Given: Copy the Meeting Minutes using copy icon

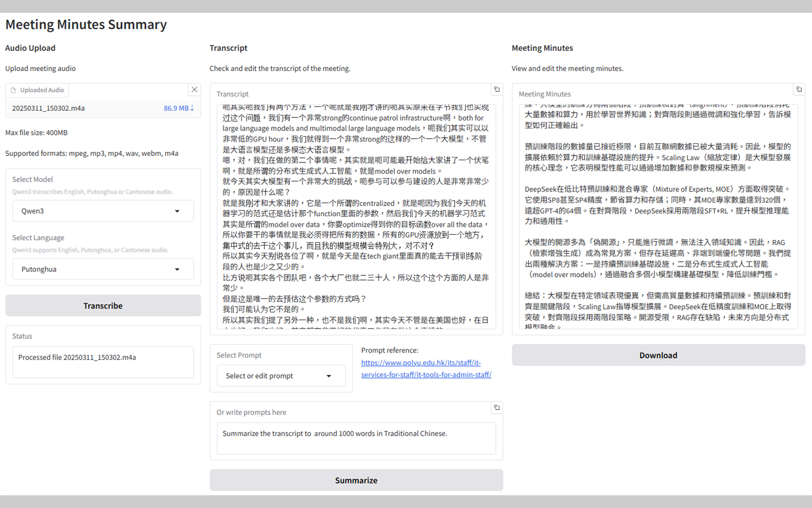Looking at the screenshot, I should 799,89.
